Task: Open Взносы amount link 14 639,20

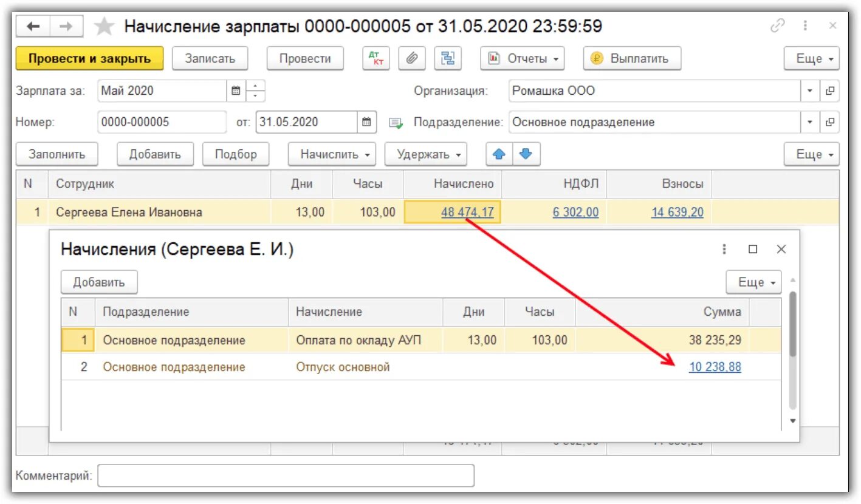Action: (x=677, y=213)
